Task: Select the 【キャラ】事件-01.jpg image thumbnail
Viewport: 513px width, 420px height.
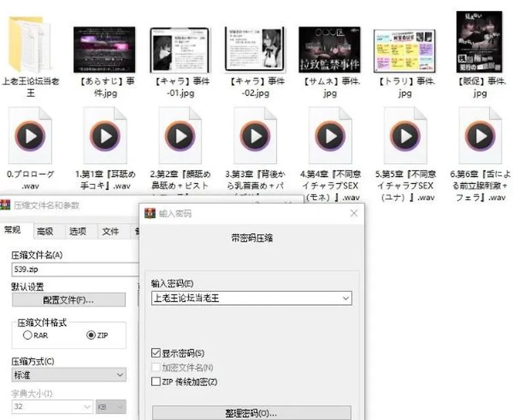Action: click(180, 50)
